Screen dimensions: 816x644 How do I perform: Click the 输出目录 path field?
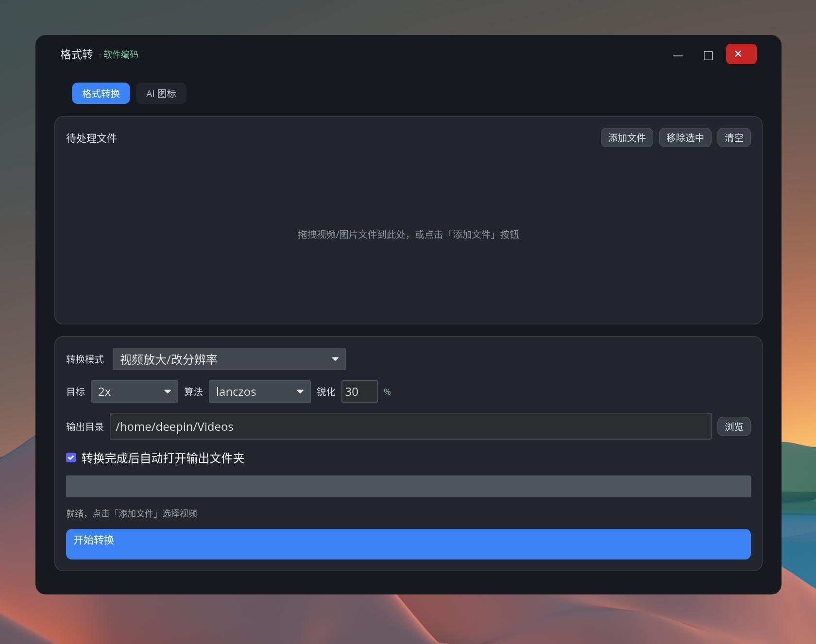pyautogui.click(x=410, y=426)
